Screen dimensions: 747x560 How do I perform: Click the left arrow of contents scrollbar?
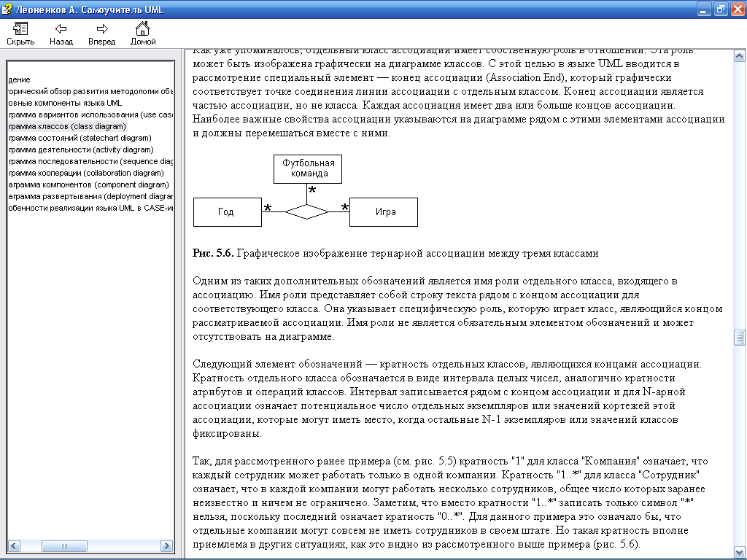point(13,545)
